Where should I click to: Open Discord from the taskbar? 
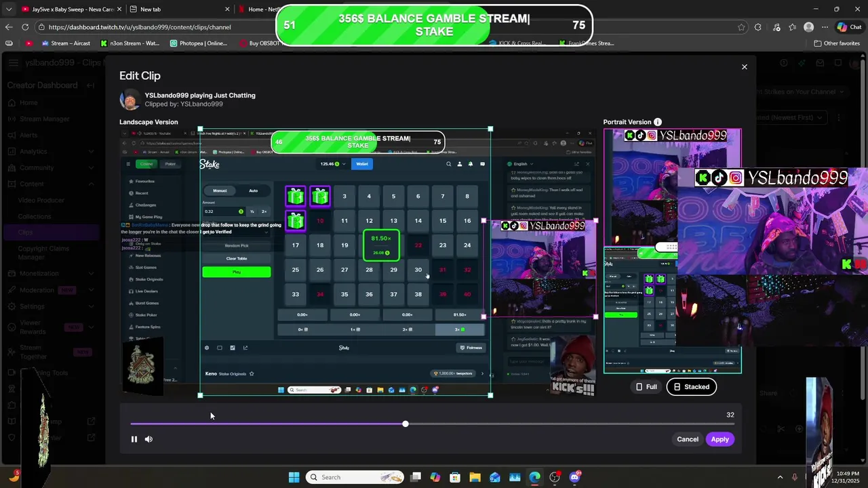click(x=574, y=477)
